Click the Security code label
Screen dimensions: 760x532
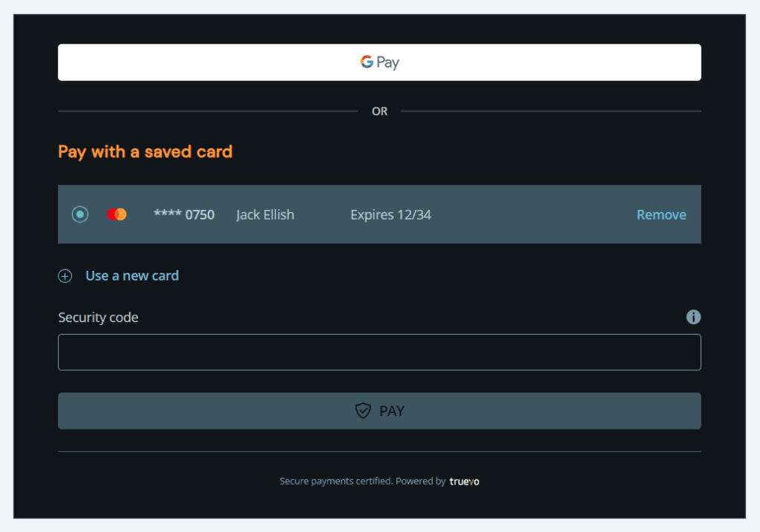[99, 318]
